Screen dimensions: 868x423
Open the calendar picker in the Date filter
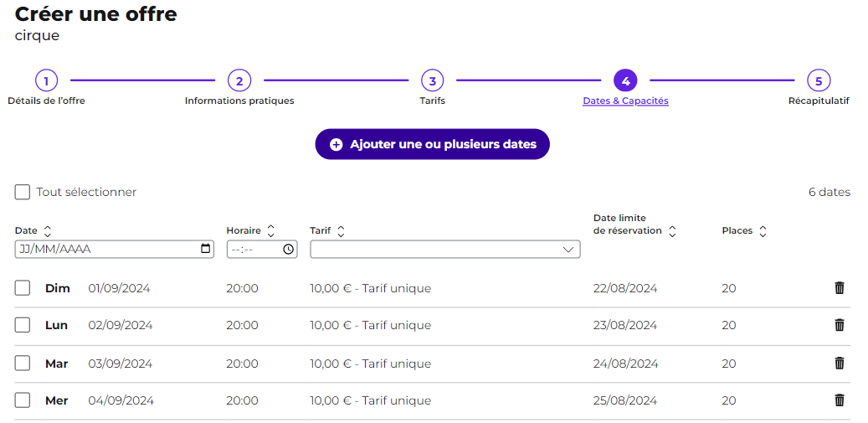tap(205, 249)
